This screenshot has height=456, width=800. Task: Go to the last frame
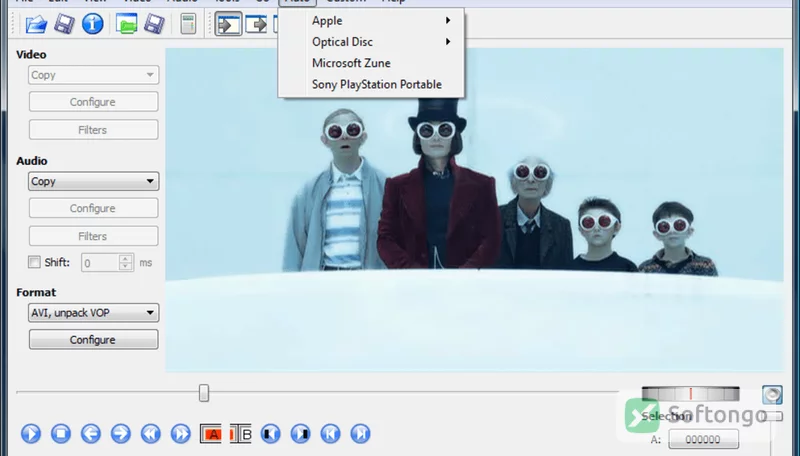pyautogui.click(x=360, y=434)
